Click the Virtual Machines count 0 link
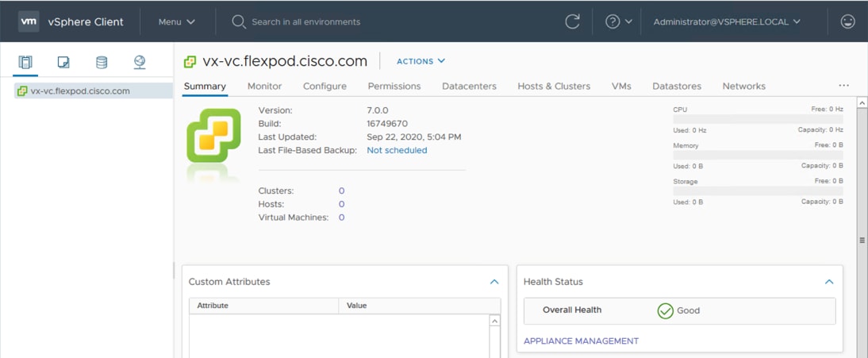The height and width of the screenshot is (358, 868). [x=341, y=217]
